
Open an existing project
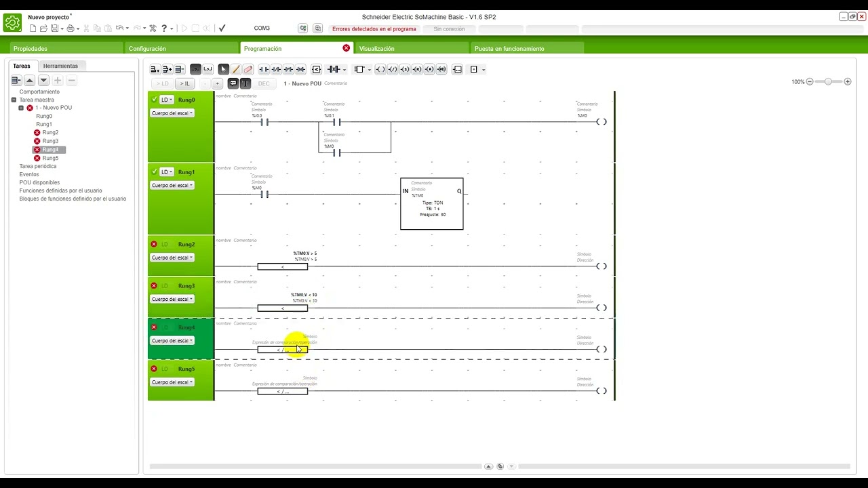click(43, 28)
